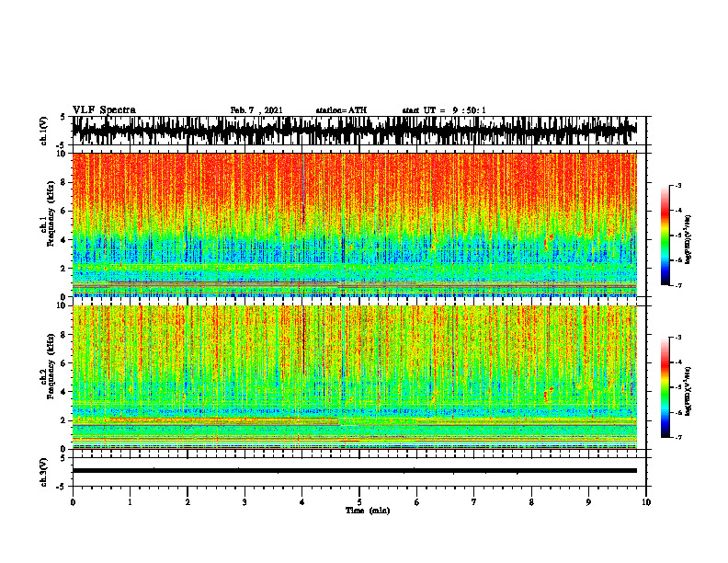Click the ch.1 frequency axis "6" tick label
This screenshot has width=728, height=563.
coord(63,211)
